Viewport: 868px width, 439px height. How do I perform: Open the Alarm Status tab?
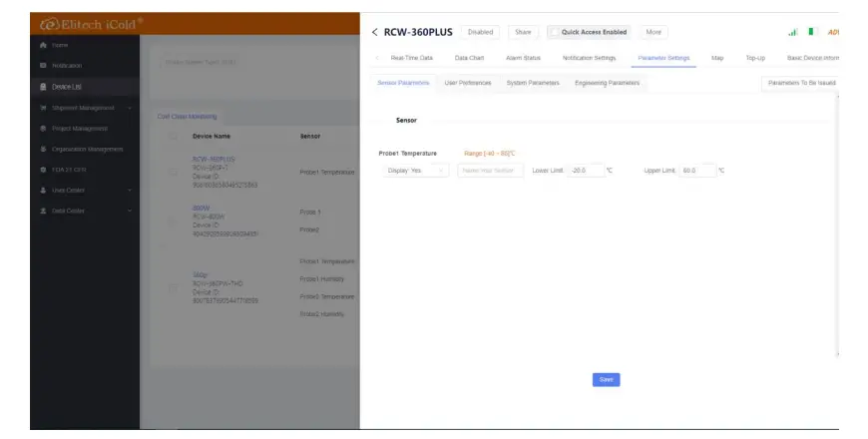point(523,58)
